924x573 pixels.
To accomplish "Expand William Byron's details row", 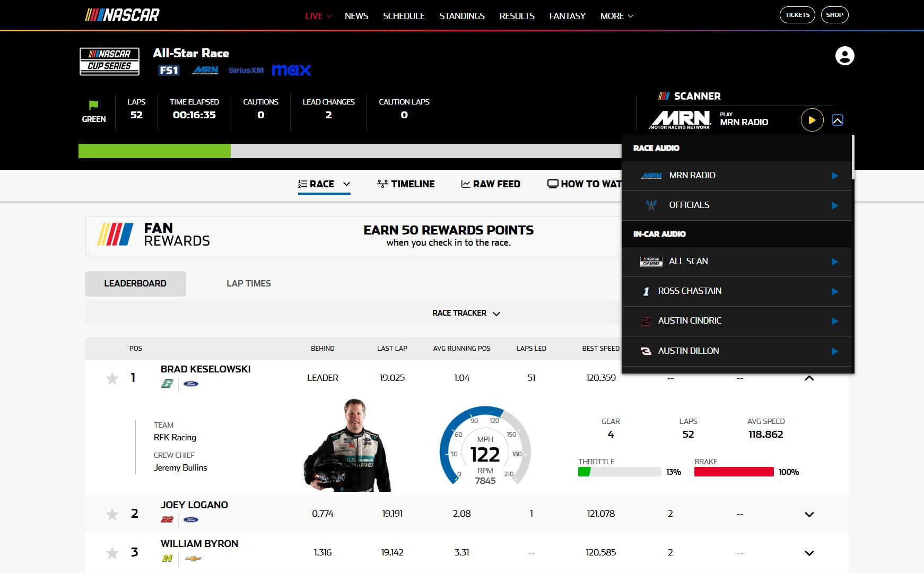I will [x=809, y=553].
